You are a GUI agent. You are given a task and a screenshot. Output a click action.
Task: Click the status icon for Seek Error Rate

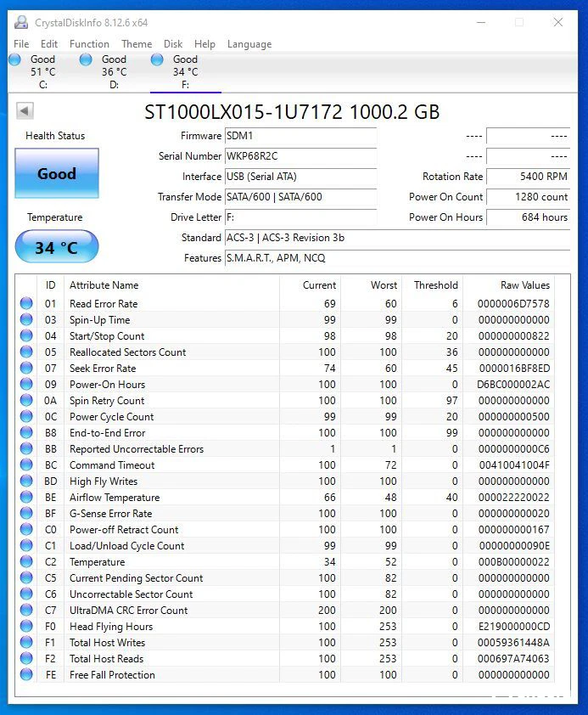click(x=26, y=368)
